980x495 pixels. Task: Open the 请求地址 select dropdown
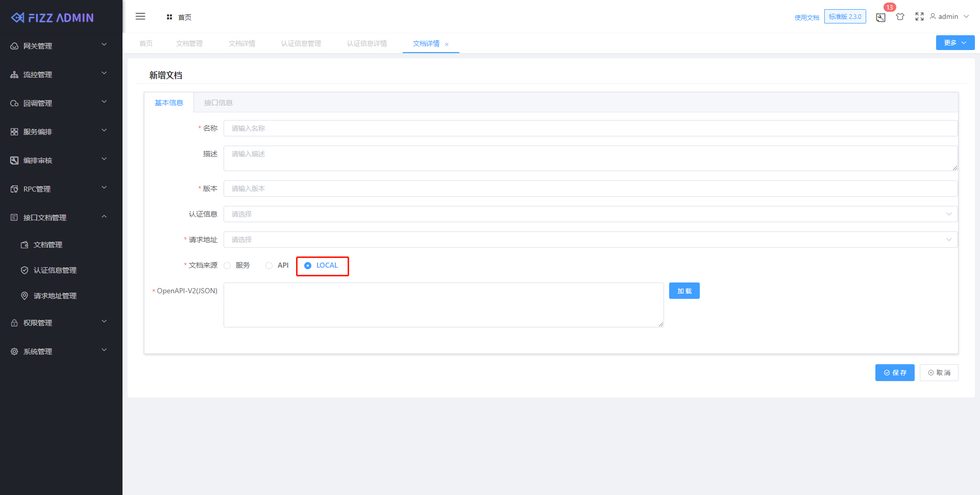pos(949,240)
